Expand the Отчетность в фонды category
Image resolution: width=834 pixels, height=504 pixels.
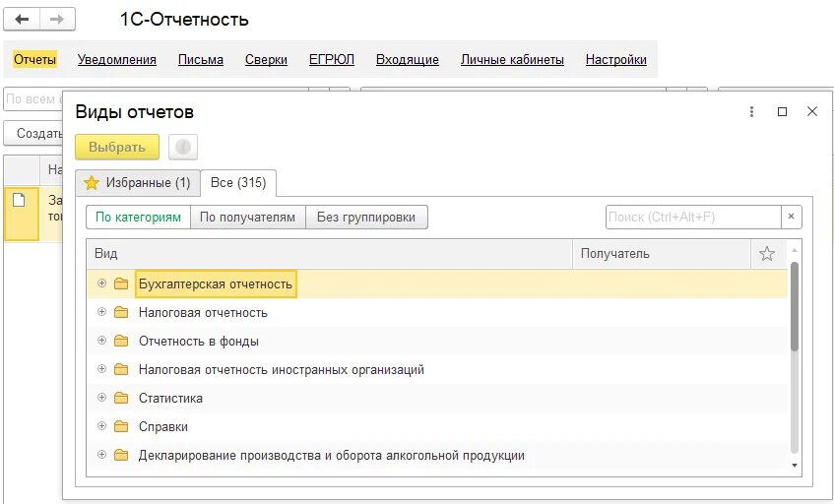pos(101,341)
